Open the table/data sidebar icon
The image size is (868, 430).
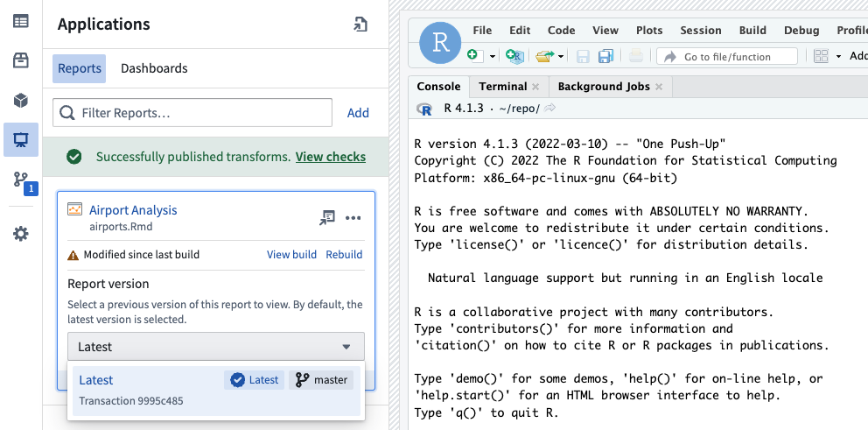[x=21, y=21]
